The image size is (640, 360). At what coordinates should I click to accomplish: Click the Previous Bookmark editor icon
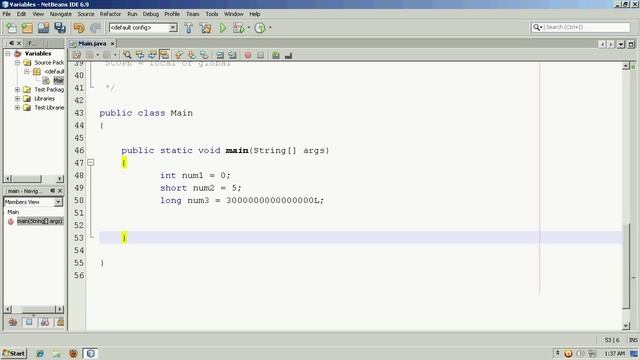click(179, 55)
